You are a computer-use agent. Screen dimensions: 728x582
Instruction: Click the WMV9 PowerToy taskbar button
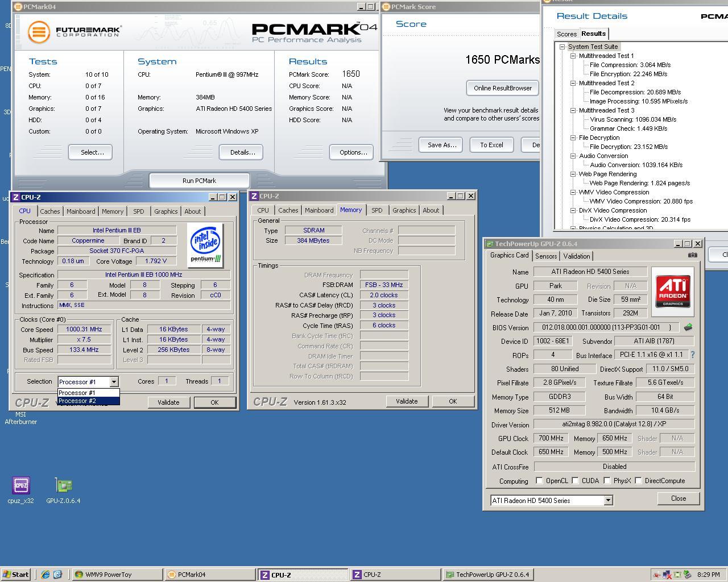117,575
